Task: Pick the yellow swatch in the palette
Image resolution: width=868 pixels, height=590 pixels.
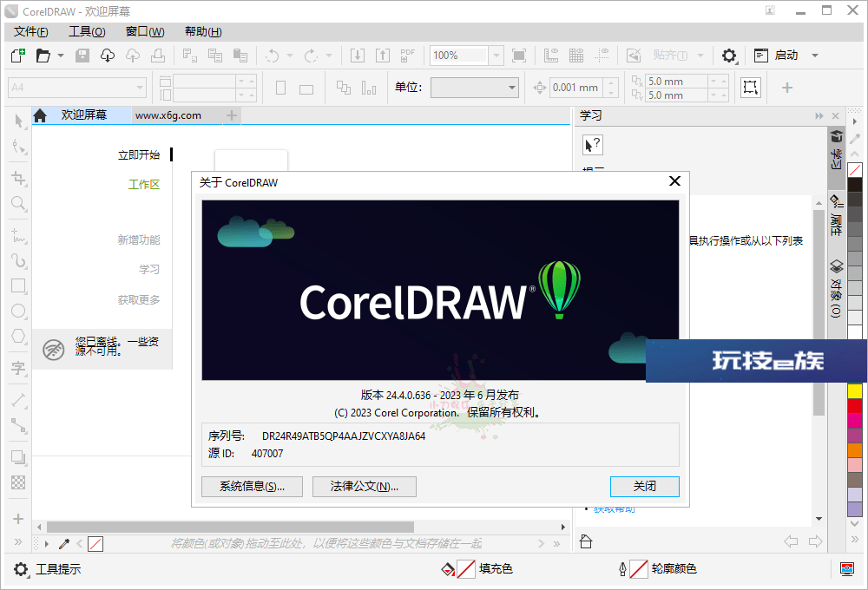Action: point(855,390)
